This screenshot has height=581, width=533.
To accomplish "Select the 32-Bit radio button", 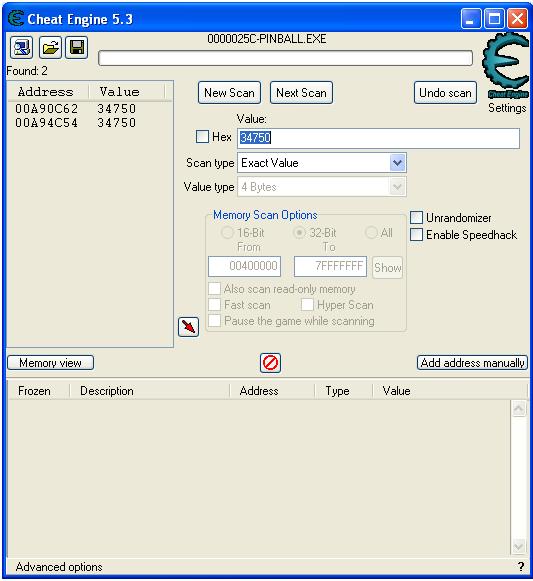I will (x=299, y=233).
